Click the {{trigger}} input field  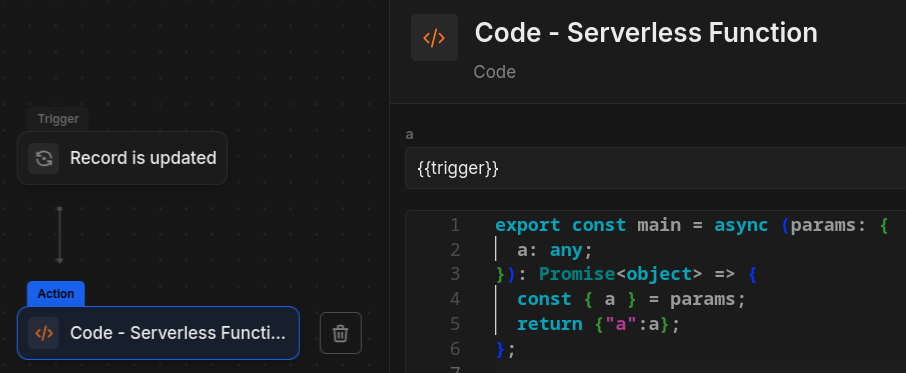coord(655,168)
